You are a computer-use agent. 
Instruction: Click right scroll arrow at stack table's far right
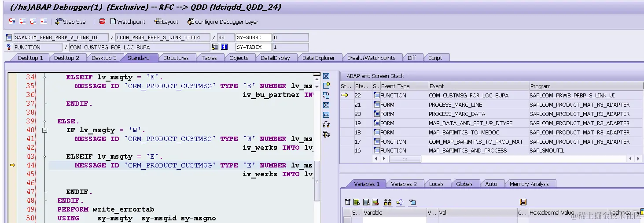tap(639, 159)
